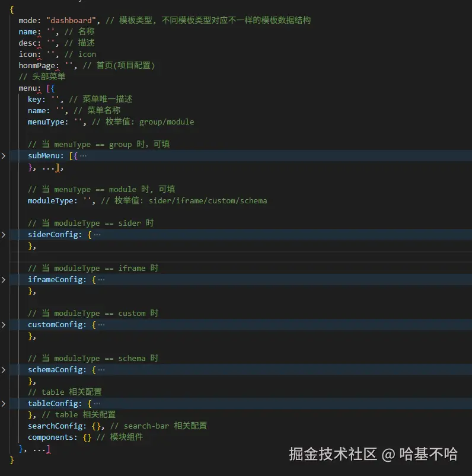Click the menu item's name: '' line (菜单名称)
The image size is (472, 476).
pyautogui.click(x=74, y=111)
